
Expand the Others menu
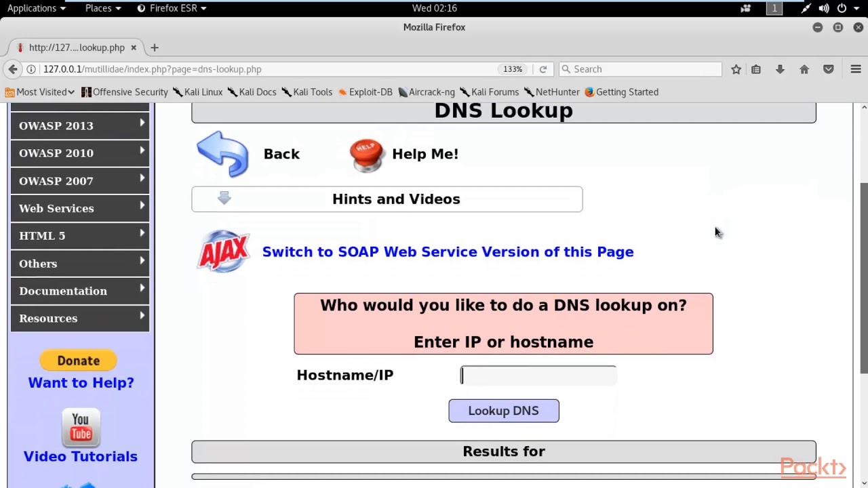point(80,264)
